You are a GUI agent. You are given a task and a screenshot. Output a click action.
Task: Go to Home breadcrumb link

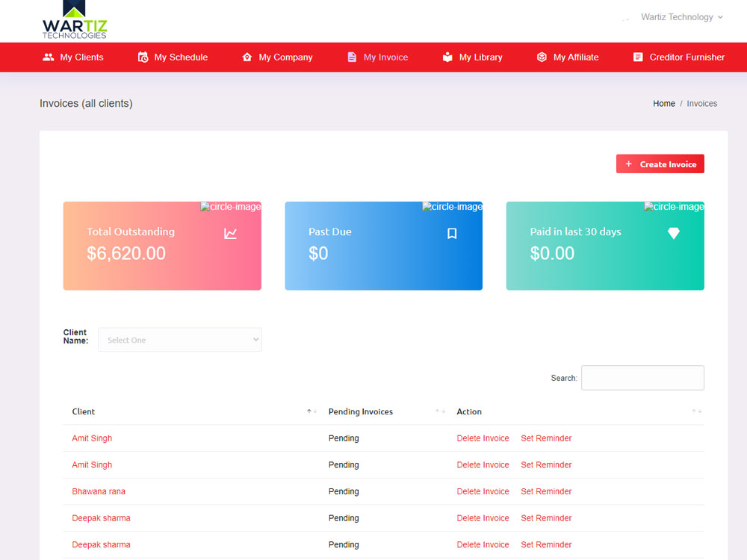click(663, 103)
